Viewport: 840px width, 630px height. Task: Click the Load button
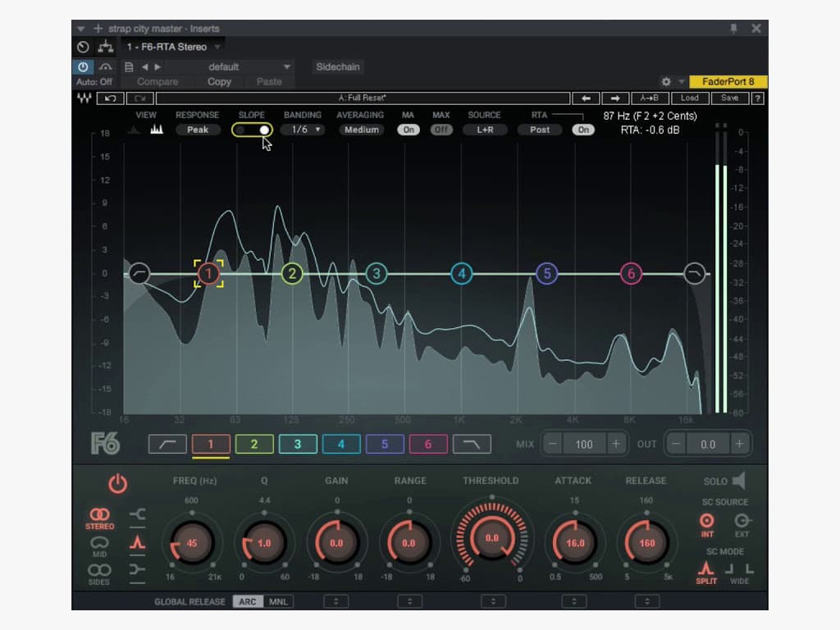[689, 98]
